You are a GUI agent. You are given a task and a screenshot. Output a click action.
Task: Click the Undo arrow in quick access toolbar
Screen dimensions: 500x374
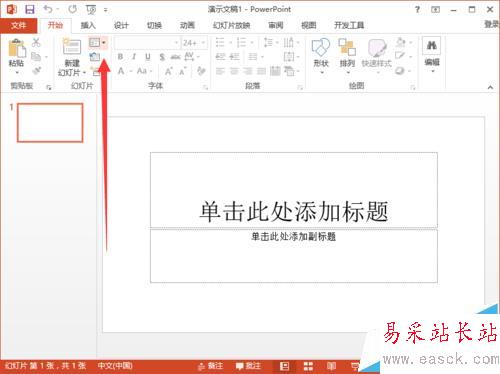(x=48, y=9)
